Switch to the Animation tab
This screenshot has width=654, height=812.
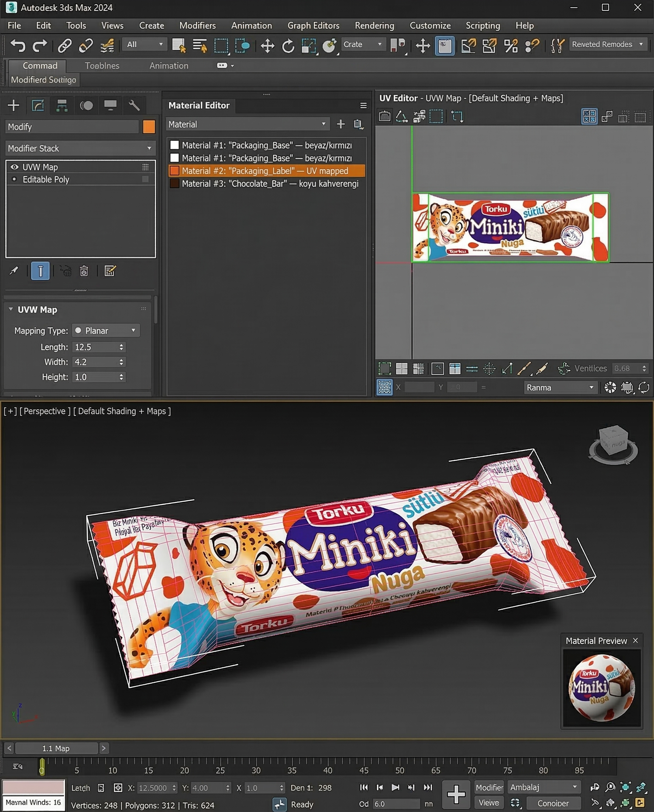(x=168, y=66)
